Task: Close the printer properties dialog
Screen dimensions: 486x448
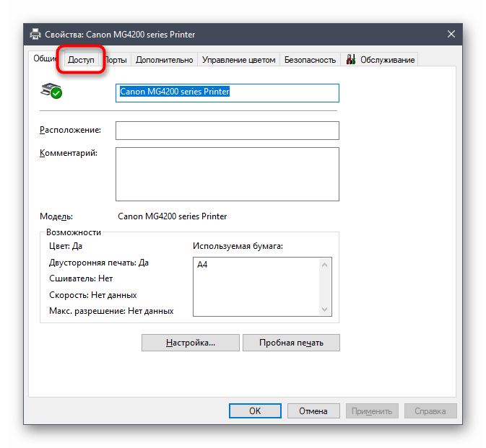Action: pyautogui.click(x=451, y=34)
